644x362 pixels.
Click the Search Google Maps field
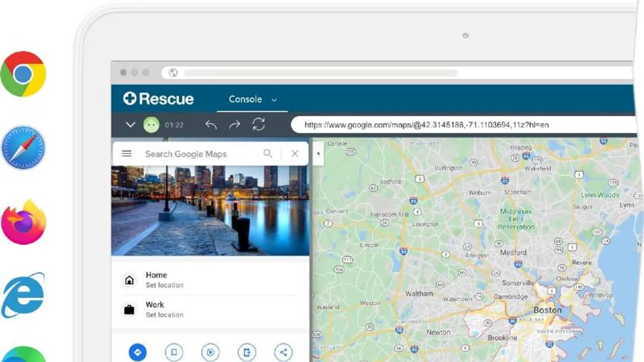(x=186, y=154)
